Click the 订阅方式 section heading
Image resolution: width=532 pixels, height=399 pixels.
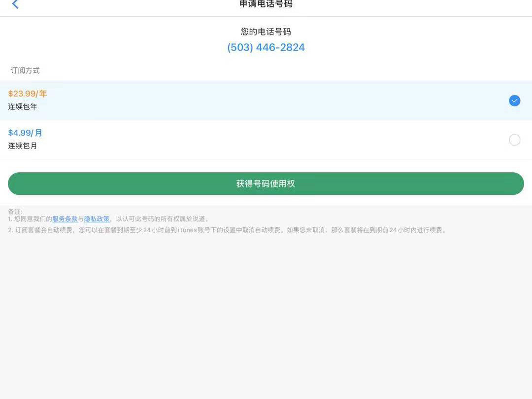[25, 70]
